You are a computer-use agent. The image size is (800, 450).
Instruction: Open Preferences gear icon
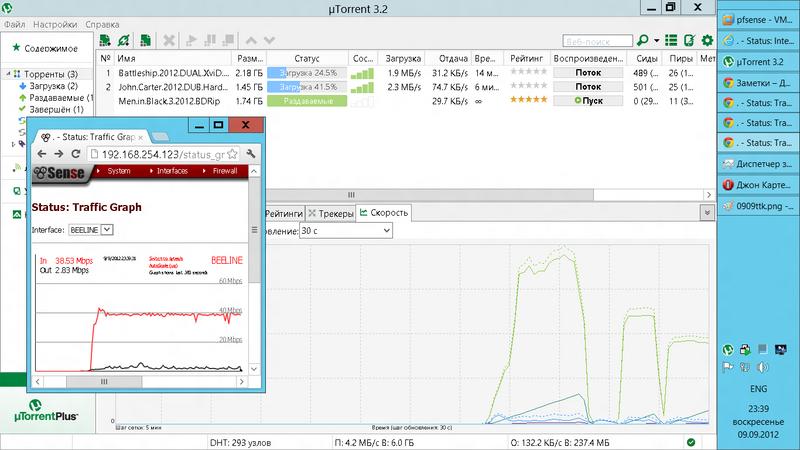707,40
